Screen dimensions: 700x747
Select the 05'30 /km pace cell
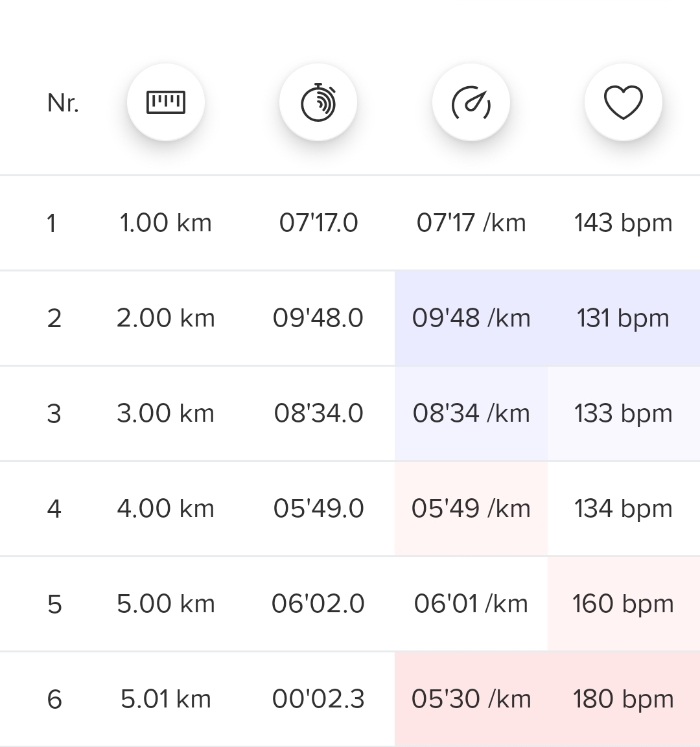471,699
